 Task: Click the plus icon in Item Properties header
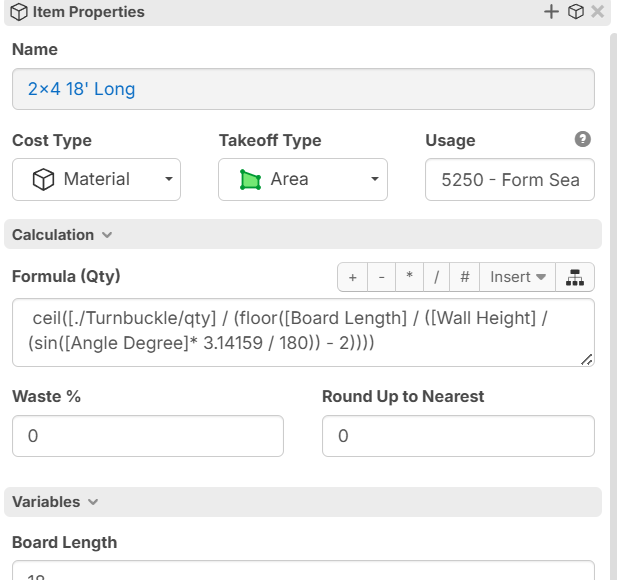551,12
